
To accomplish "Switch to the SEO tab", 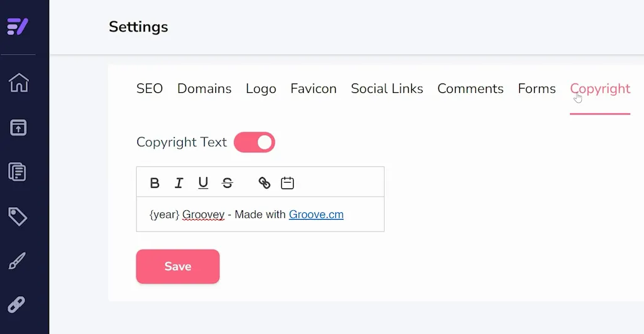I will [149, 89].
